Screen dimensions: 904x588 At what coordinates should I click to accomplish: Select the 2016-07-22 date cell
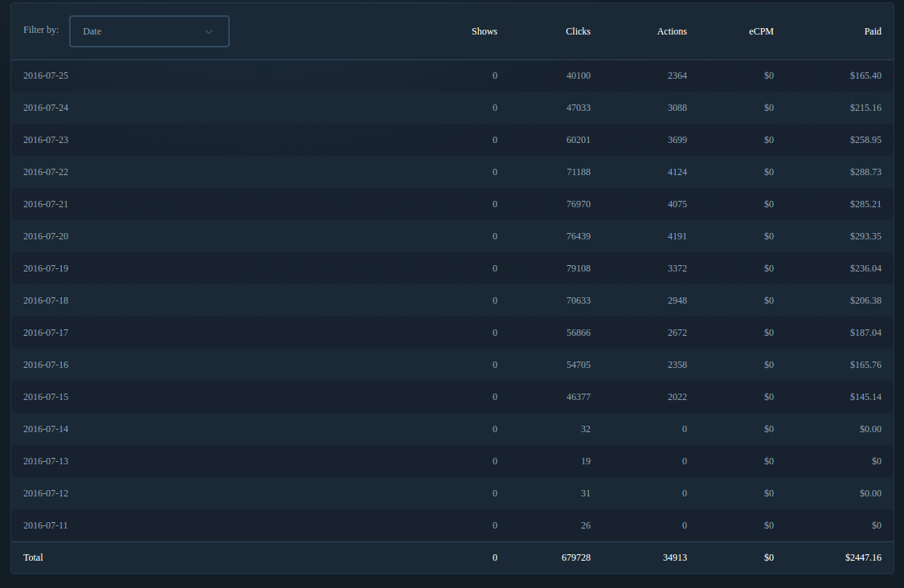[46, 172]
